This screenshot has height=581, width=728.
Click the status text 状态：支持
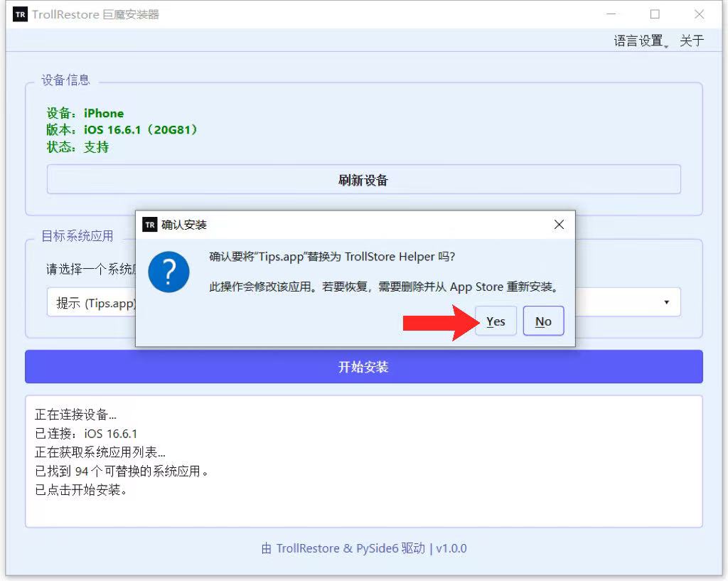click(x=77, y=147)
